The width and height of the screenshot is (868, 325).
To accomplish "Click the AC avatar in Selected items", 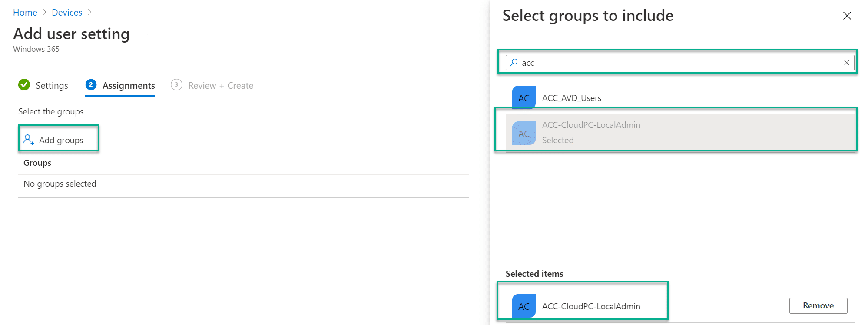I will pos(523,306).
